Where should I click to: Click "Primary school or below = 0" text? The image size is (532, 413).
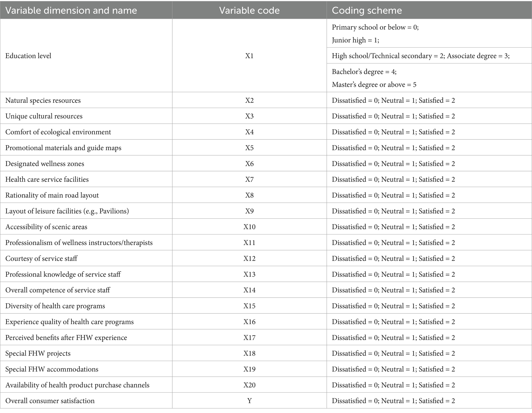pos(375,27)
